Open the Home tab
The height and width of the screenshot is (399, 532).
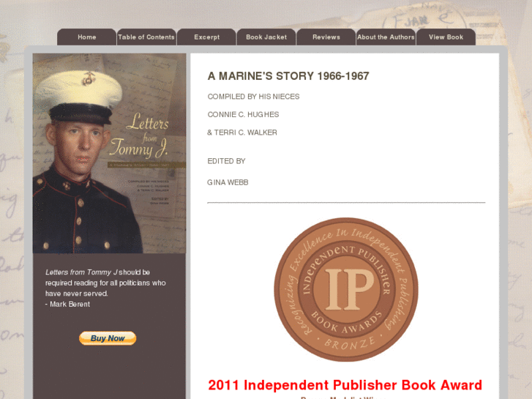tap(87, 37)
